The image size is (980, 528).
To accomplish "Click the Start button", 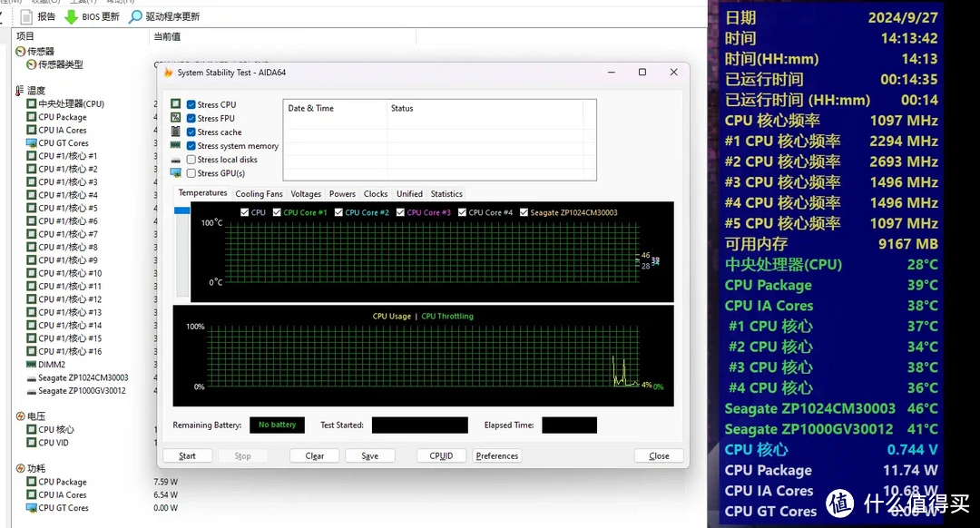I will (x=188, y=456).
